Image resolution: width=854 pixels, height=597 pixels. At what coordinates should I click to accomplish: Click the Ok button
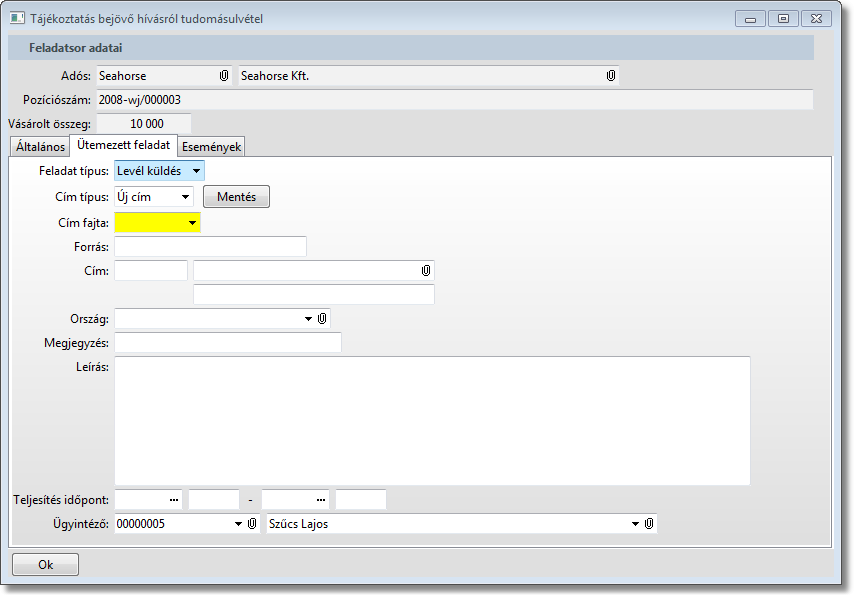pos(45,565)
